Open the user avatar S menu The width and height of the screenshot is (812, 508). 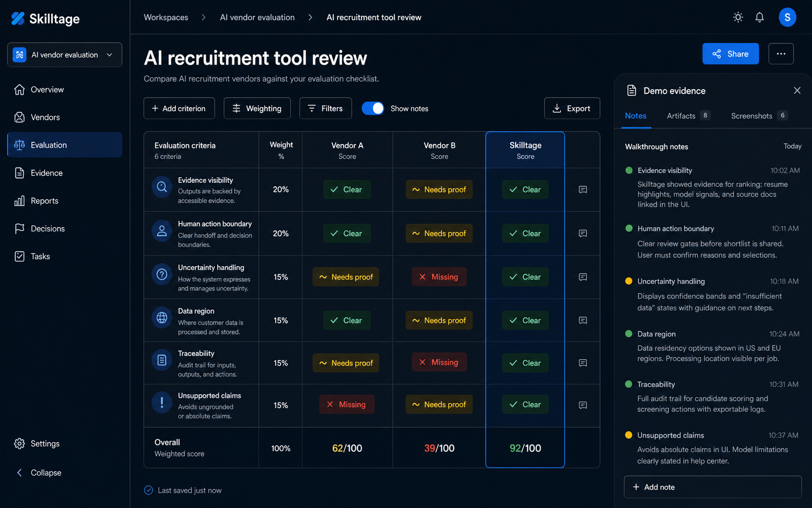[x=787, y=17]
